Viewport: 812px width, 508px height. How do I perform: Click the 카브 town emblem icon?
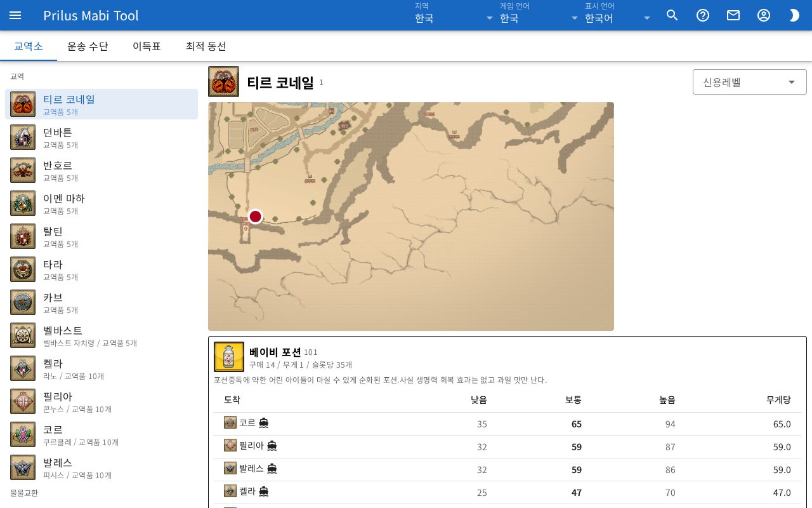point(23,302)
